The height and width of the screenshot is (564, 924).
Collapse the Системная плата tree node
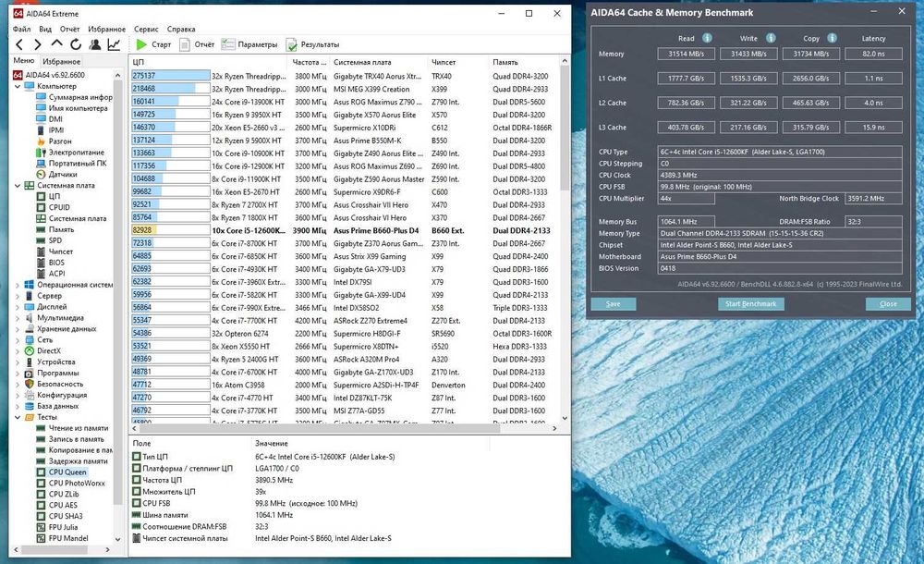[x=18, y=185]
